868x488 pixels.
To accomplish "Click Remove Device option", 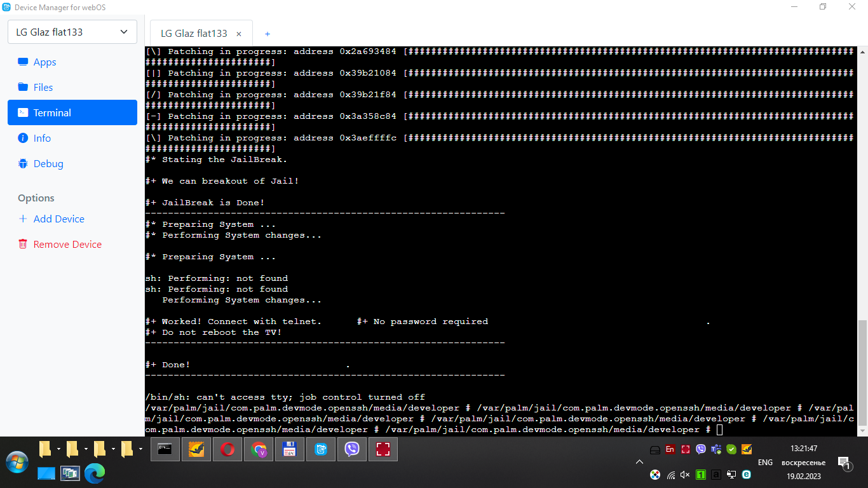I will (x=67, y=245).
